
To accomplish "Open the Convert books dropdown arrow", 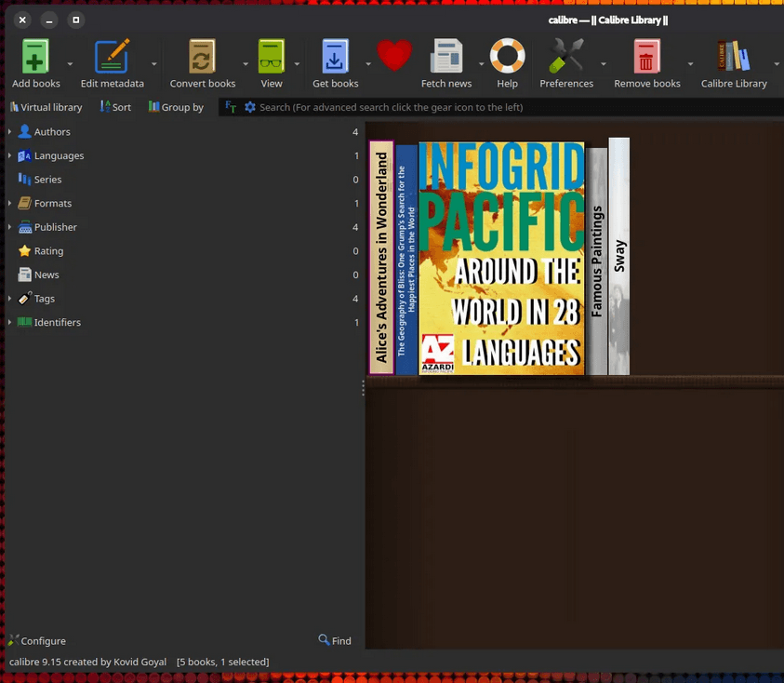I will tap(246, 64).
